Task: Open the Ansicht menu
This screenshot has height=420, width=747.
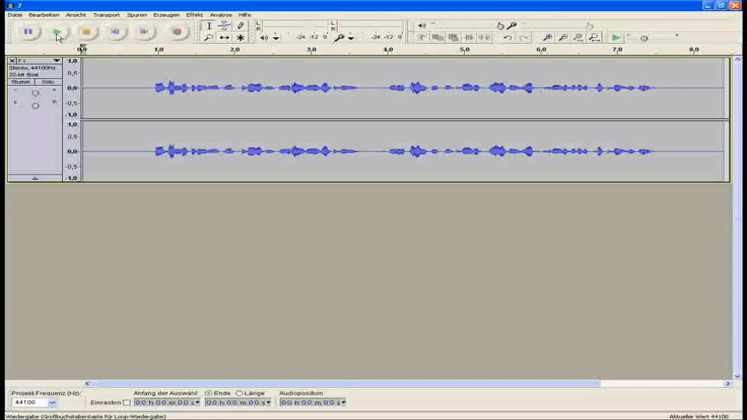Action: point(76,15)
